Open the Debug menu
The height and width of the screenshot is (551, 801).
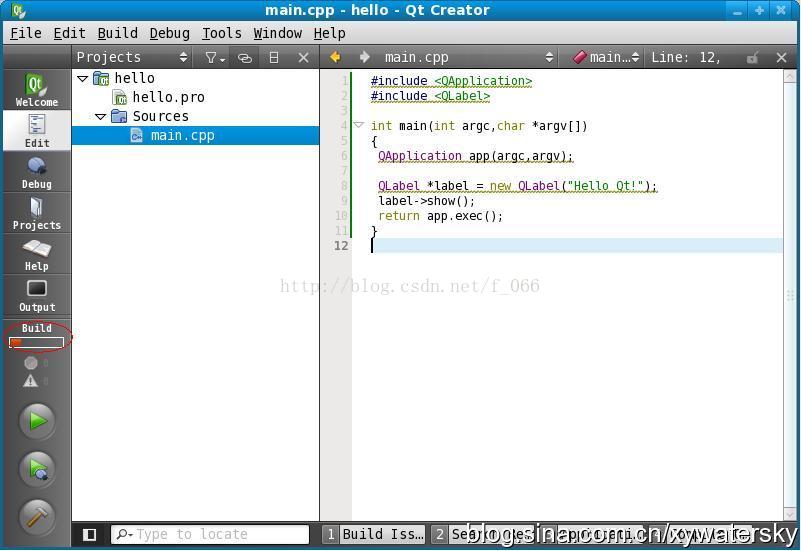click(x=170, y=33)
